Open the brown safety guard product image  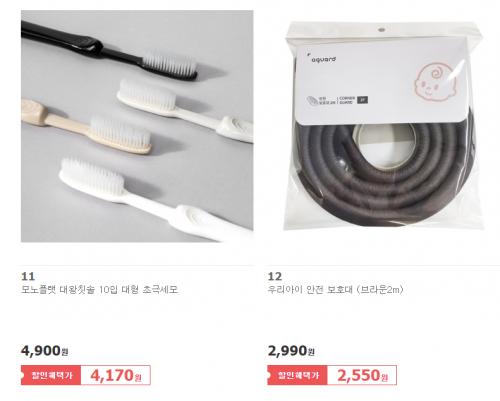pyautogui.click(x=383, y=126)
